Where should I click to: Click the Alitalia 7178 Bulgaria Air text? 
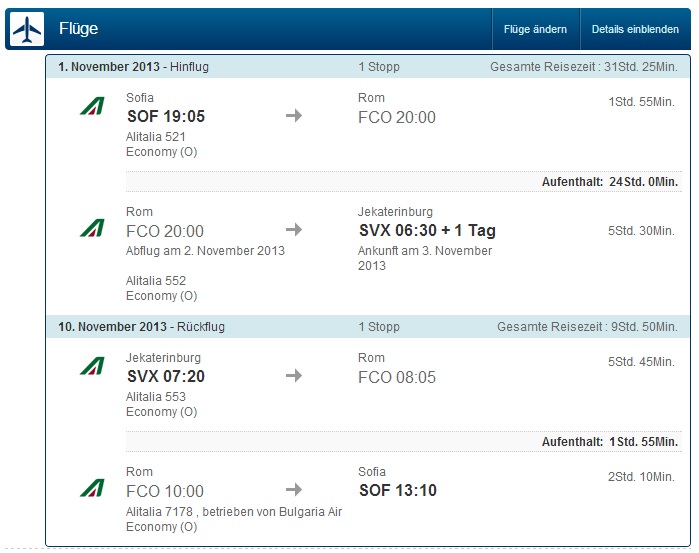coord(234,512)
